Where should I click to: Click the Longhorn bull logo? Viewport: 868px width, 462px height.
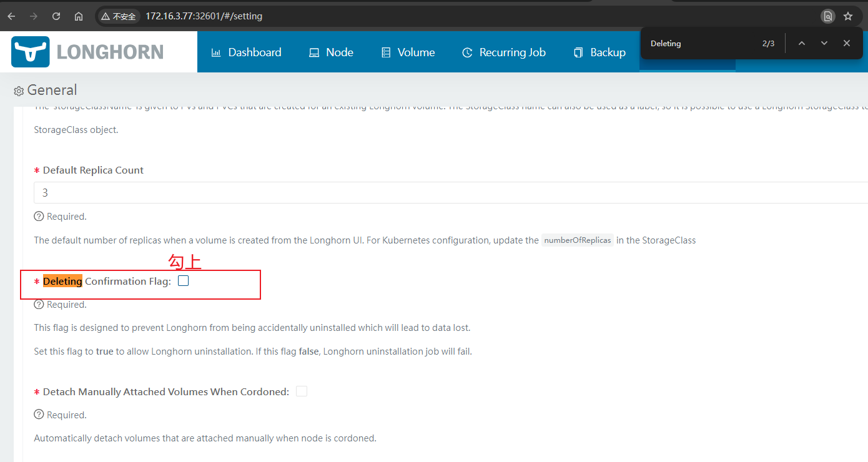[30, 52]
